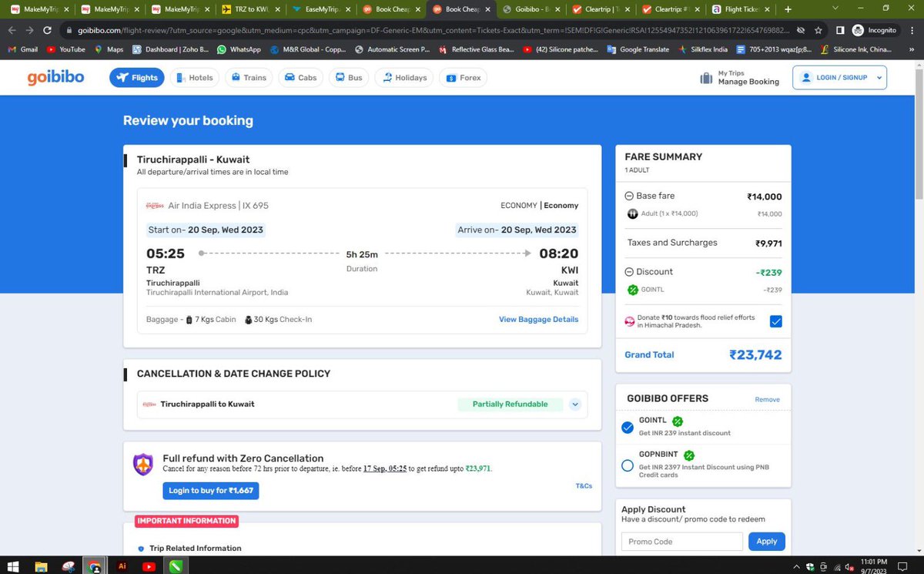Click the Promo Code input field
Viewport: 924px width, 574px height.
[682, 542]
